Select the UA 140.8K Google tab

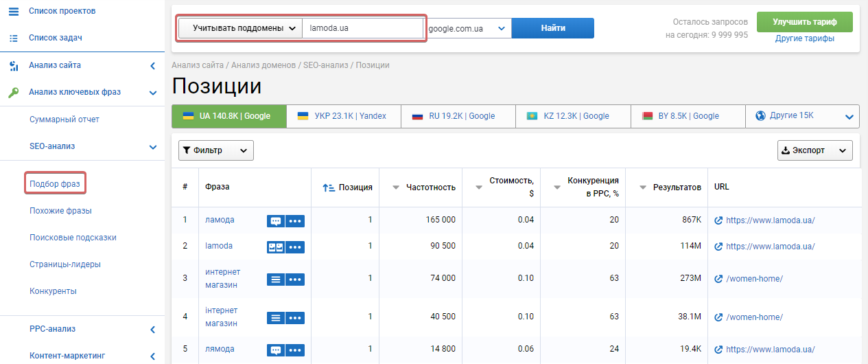coord(228,116)
